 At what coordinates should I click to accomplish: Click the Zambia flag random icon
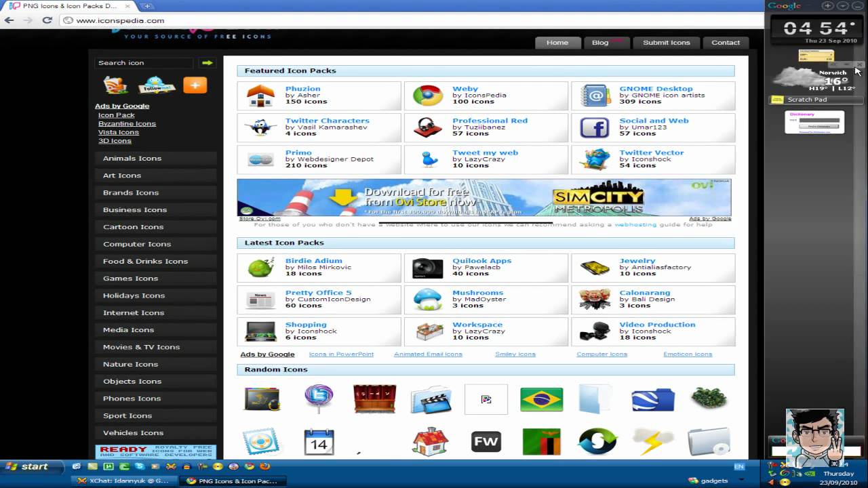(541, 442)
